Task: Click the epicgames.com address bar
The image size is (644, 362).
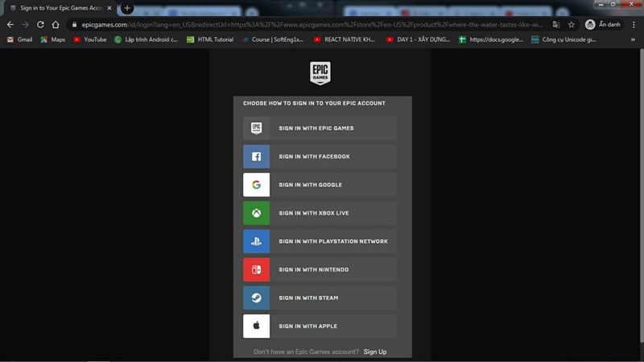Action: [x=312, y=25]
